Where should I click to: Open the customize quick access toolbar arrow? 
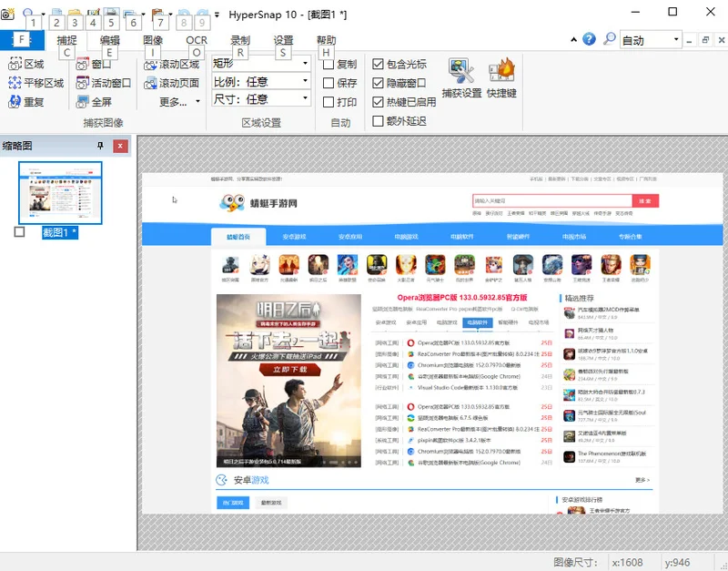[217, 15]
